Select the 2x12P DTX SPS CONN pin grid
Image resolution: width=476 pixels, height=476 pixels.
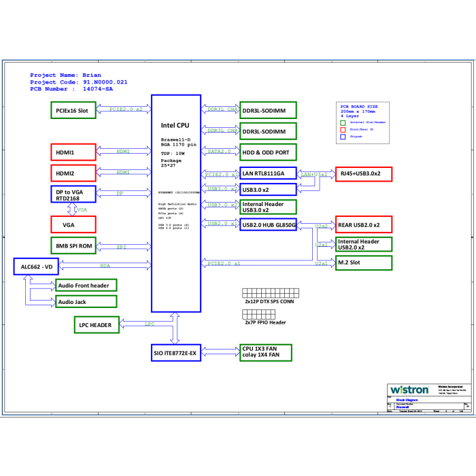click(x=271, y=293)
